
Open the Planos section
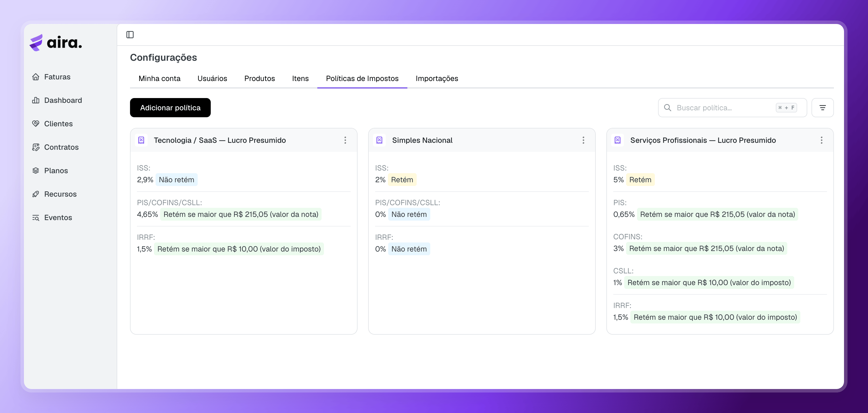click(x=56, y=171)
